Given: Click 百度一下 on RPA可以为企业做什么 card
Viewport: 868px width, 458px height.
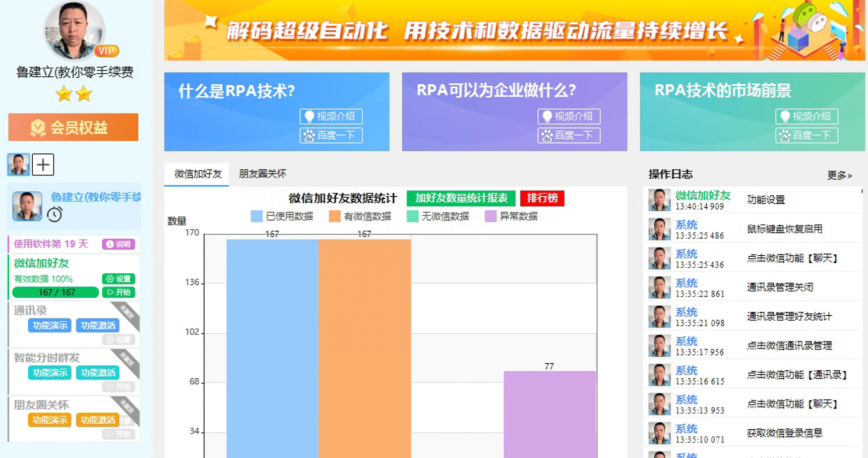Looking at the screenshot, I should pyautogui.click(x=569, y=135).
